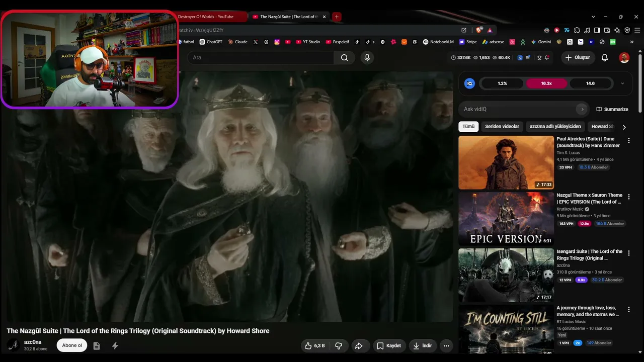Open futbol bookmark
Screen dimensions: 644x362
point(185,42)
